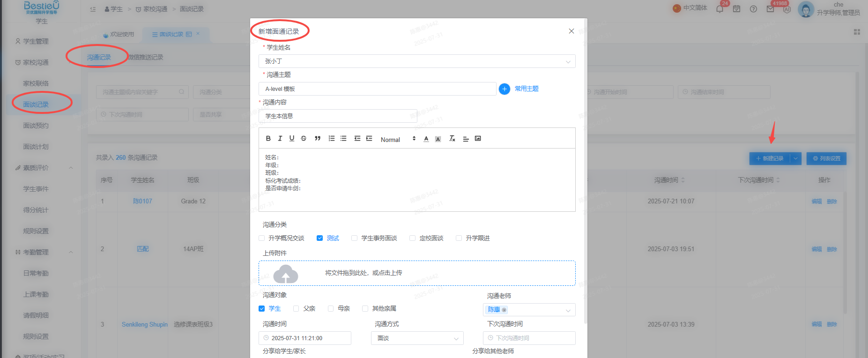Image resolution: width=868 pixels, height=358 pixels.
Task: Check the 升学概况交谈 category checkbox
Action: point(262,238)
